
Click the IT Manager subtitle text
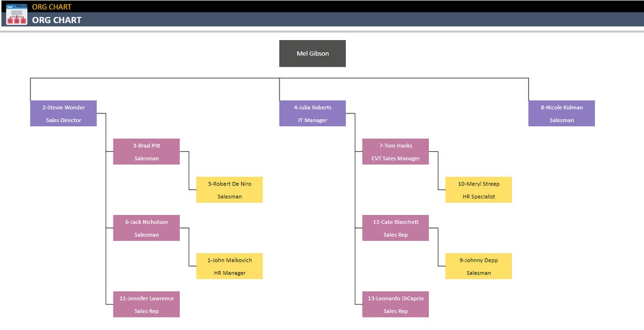click(312, 120)
